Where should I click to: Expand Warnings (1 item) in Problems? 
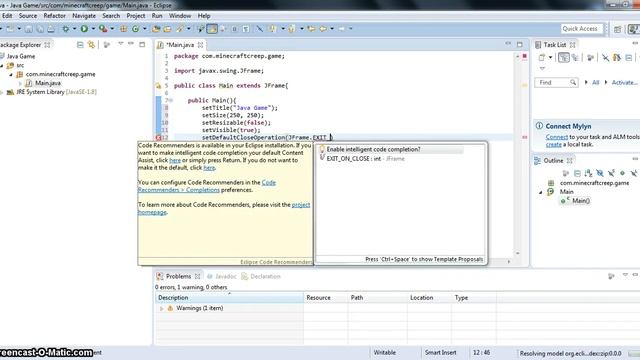(162, 308)
